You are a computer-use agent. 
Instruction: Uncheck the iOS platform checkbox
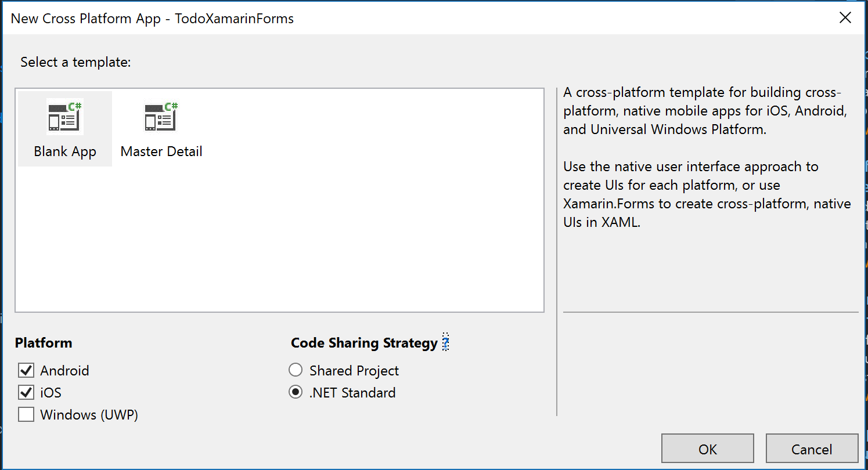(x=26, y=392)
